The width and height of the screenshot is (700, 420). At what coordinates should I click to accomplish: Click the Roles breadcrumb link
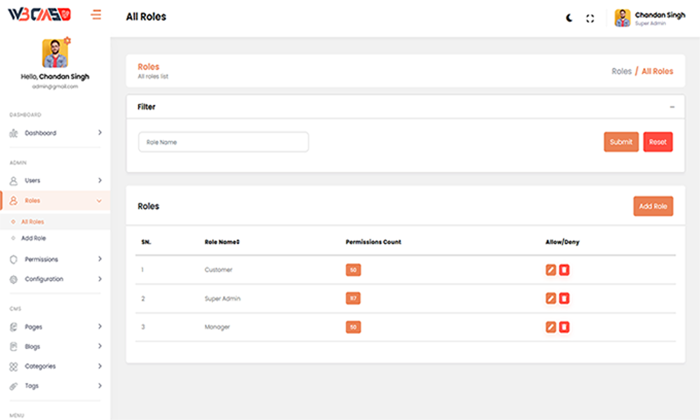[621, 72]
